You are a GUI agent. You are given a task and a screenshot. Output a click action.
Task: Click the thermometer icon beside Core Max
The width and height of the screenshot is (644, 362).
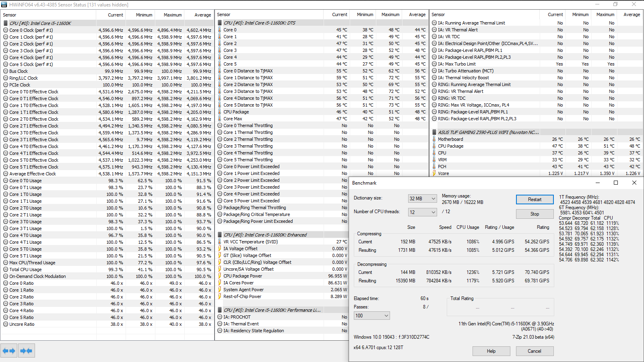point(220,119)
